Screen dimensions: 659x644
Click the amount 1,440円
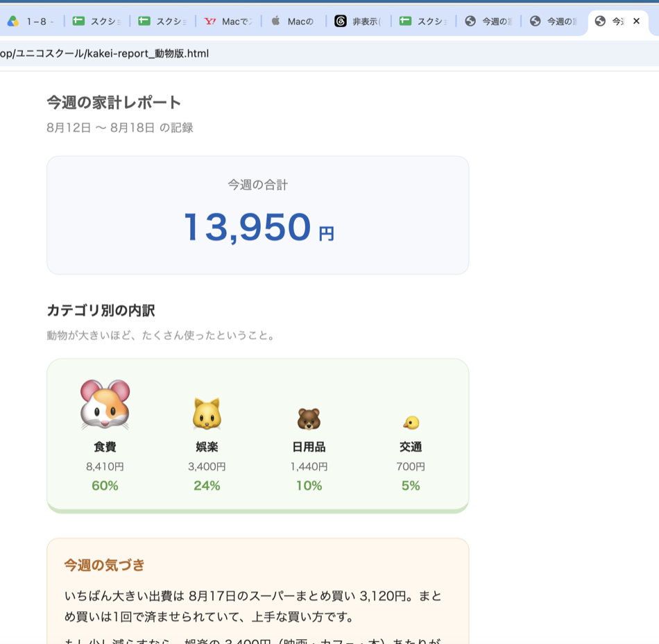(x=309, y=466)
